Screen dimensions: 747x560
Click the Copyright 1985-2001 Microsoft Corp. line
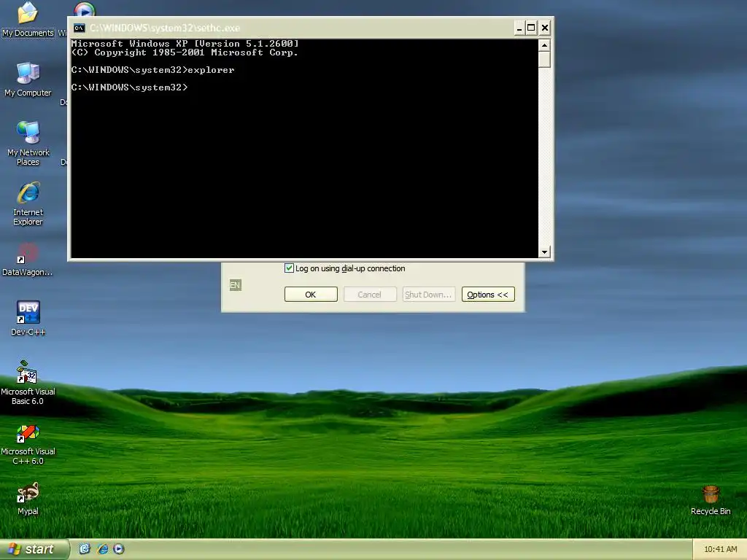tap(185, 52)
